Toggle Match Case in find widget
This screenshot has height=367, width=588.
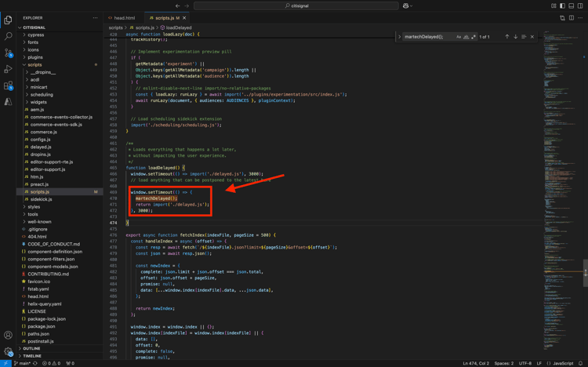(x=459, y=37)
